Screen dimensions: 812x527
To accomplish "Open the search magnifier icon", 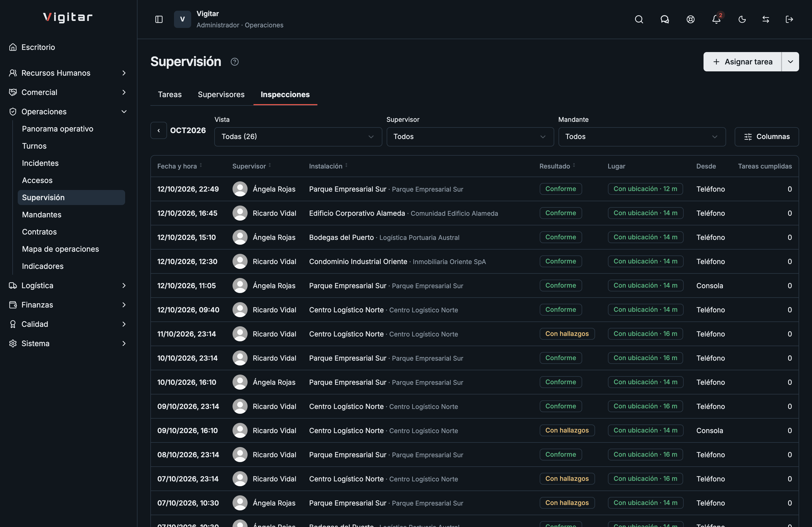I will [639, 19].
